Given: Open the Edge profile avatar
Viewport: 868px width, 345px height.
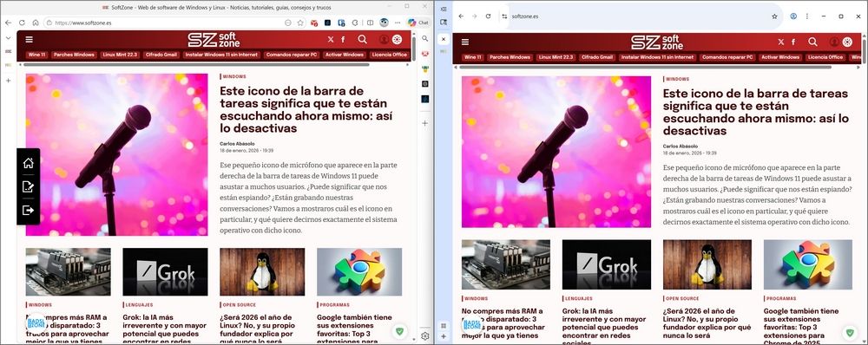Looking at the screenshot, I should pos(385,23).
